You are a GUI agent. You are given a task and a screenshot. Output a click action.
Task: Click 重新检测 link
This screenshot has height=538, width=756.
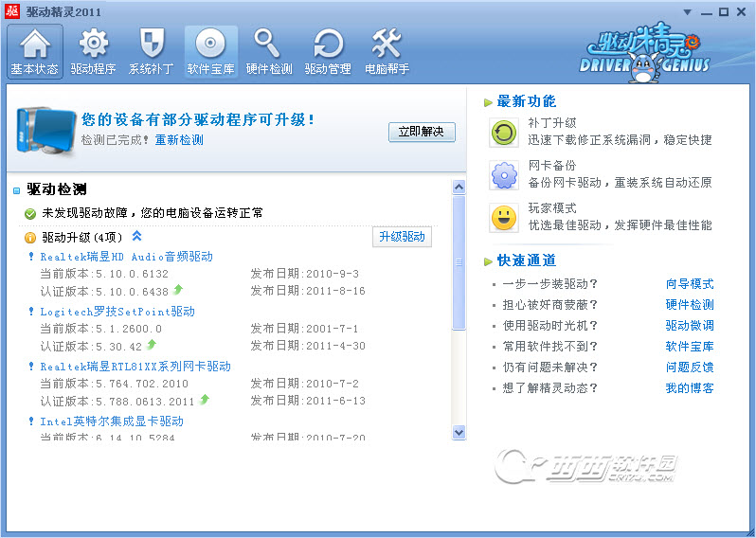(x=179, y=140)
